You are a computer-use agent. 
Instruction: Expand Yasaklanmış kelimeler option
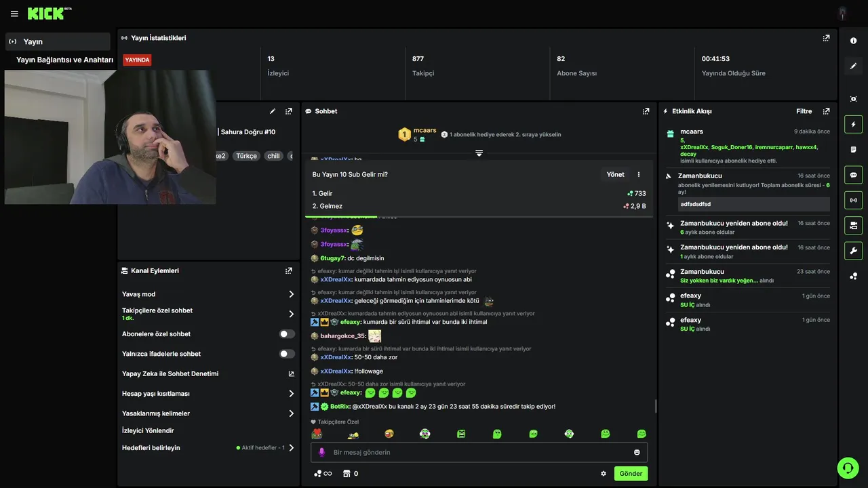(x=292, y=413)
